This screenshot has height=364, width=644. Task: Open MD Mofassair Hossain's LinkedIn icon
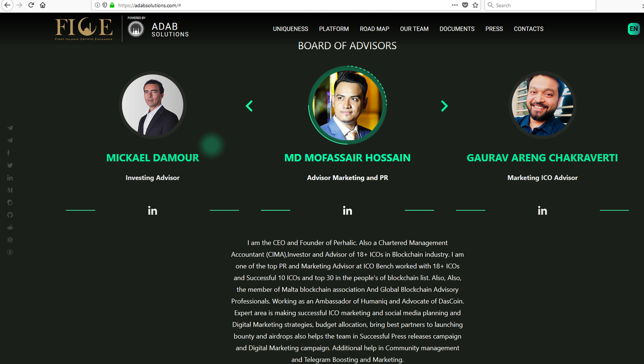coord(347,210)
